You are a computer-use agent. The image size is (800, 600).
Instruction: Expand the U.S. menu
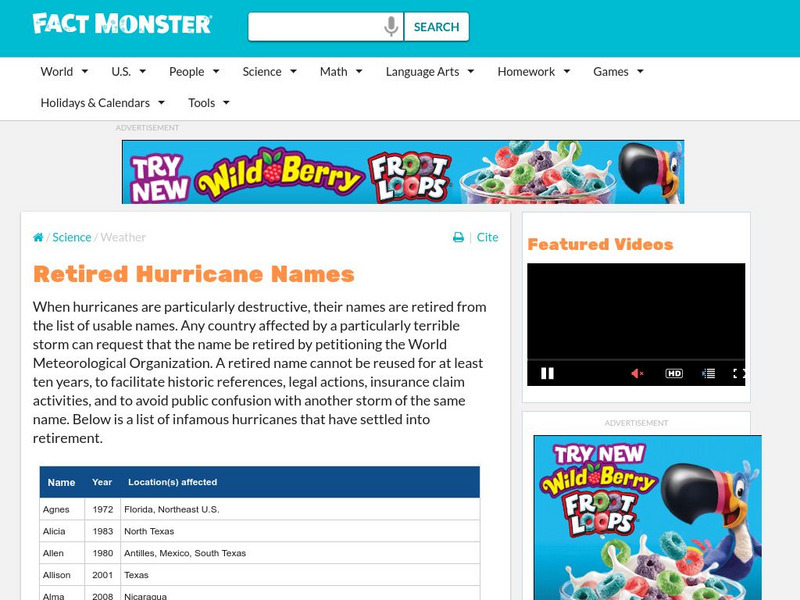(129, 71)
